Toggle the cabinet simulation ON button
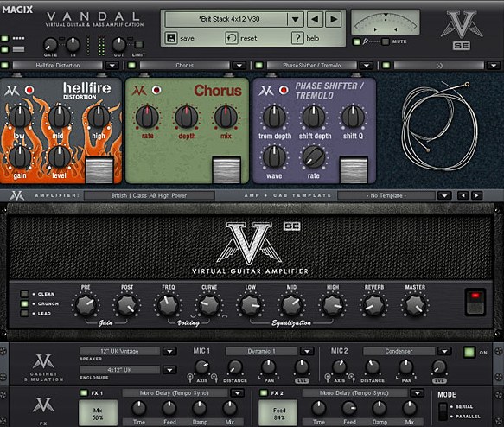This screenshot has width=504, height=427. 469,352
